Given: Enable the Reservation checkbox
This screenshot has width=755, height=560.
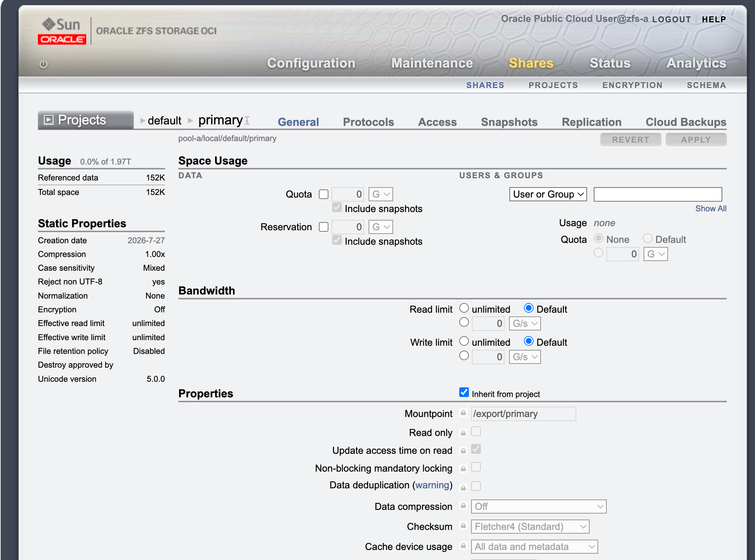Looking at the screenshot, I should click(324, 227).
